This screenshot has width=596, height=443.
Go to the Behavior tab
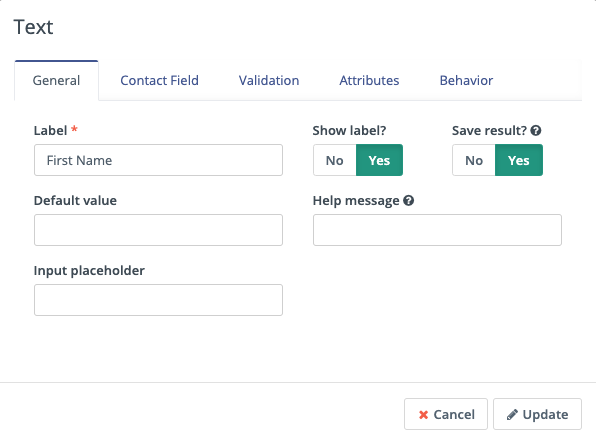coord(466,81)
